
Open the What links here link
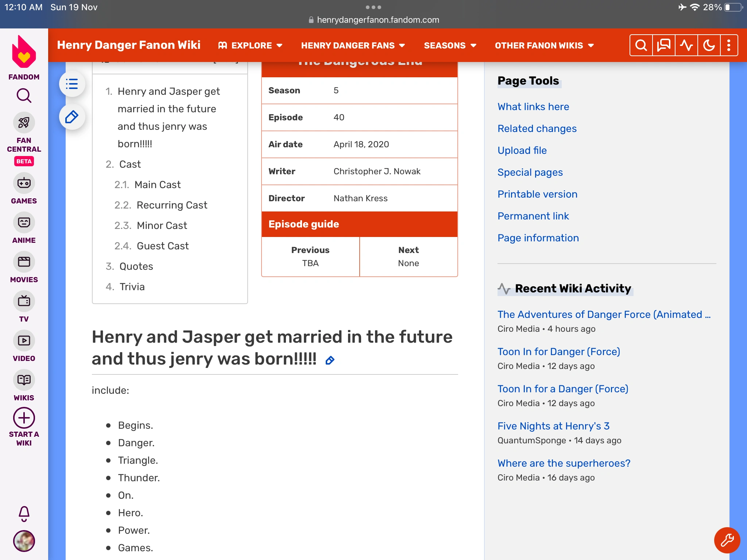click(533, 106)
